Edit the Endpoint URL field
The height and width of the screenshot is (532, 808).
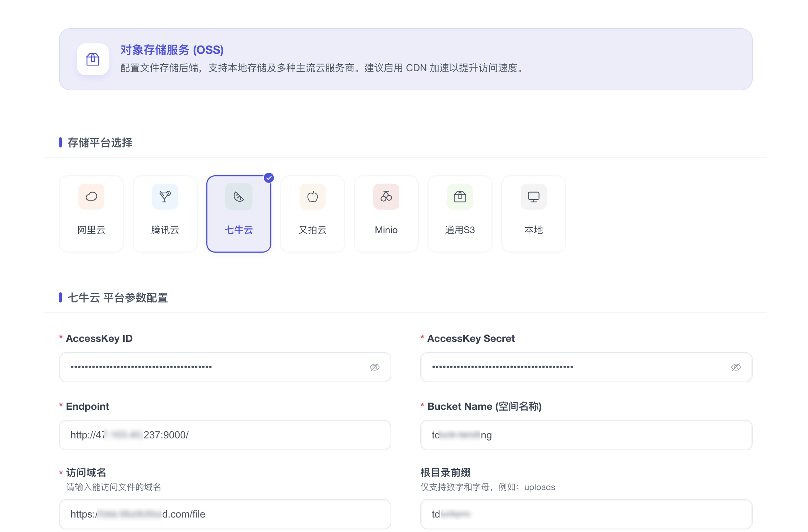tap(225, 435)
